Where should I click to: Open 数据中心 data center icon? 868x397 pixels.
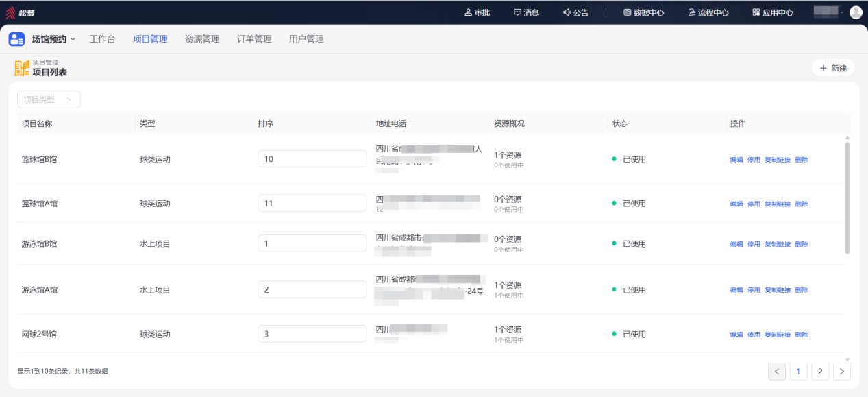click(x=627, y=12)
